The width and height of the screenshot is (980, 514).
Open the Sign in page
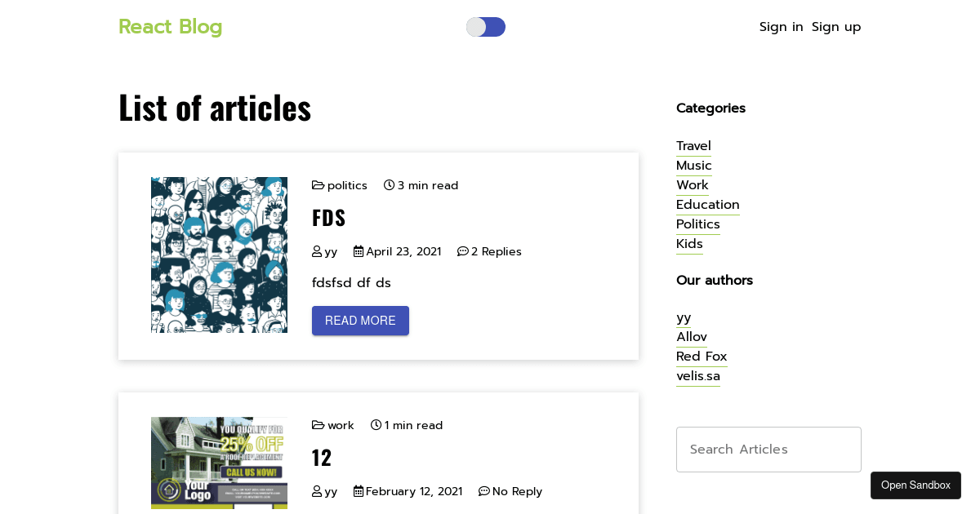click(x=782, y=27)
